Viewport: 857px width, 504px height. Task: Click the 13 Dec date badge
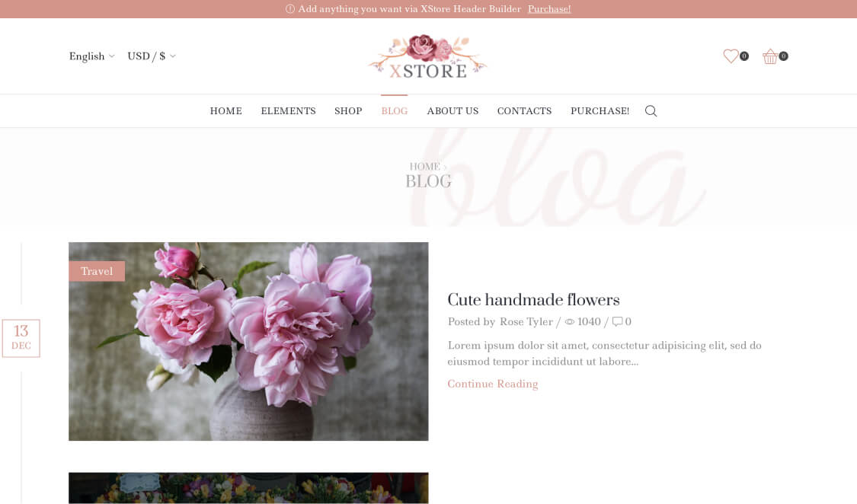pos(21,339)
